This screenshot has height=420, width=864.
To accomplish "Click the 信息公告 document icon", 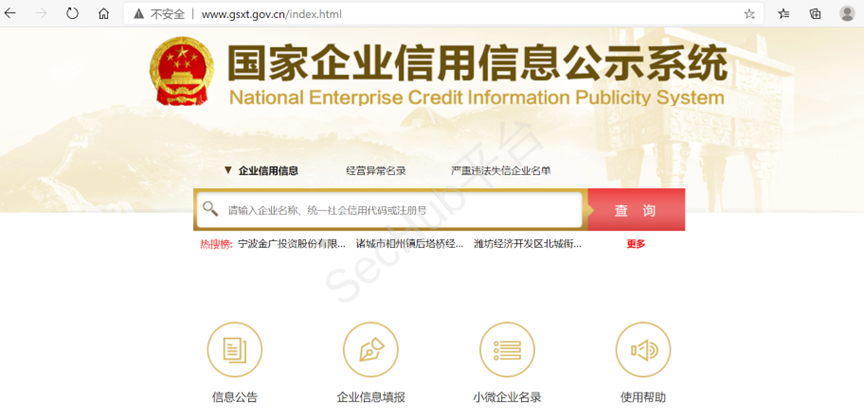I will coord(234,350).
